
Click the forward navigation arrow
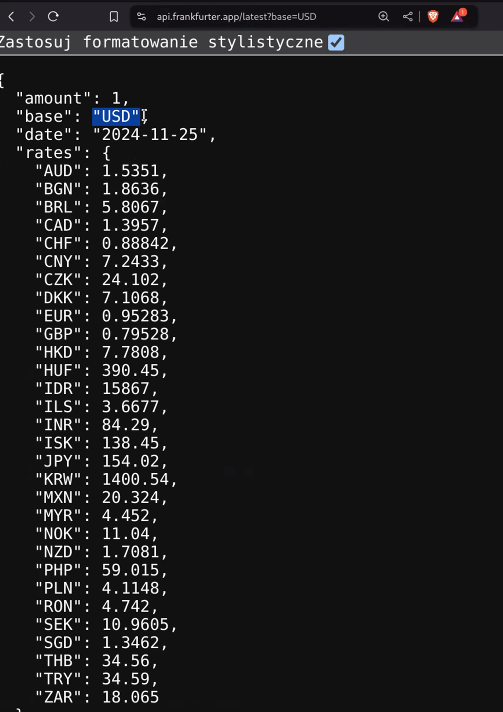coord(32,17)
